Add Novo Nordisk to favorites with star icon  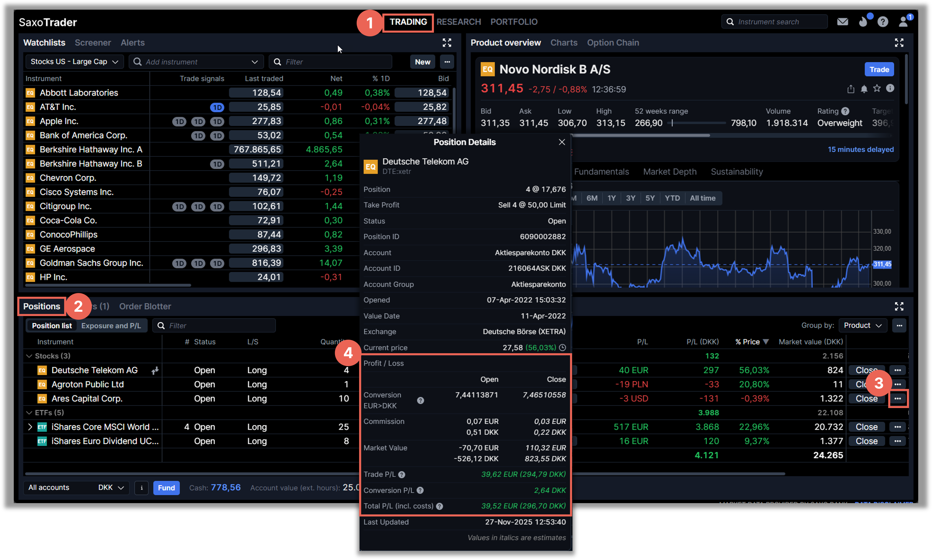pos(877,88)
